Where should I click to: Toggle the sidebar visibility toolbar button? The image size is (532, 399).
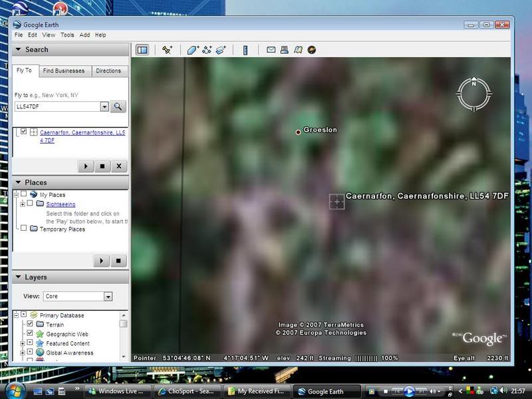pos(142,51)
